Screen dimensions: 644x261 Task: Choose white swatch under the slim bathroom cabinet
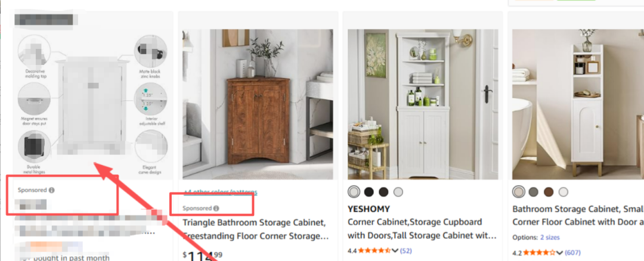coord(563,192)
